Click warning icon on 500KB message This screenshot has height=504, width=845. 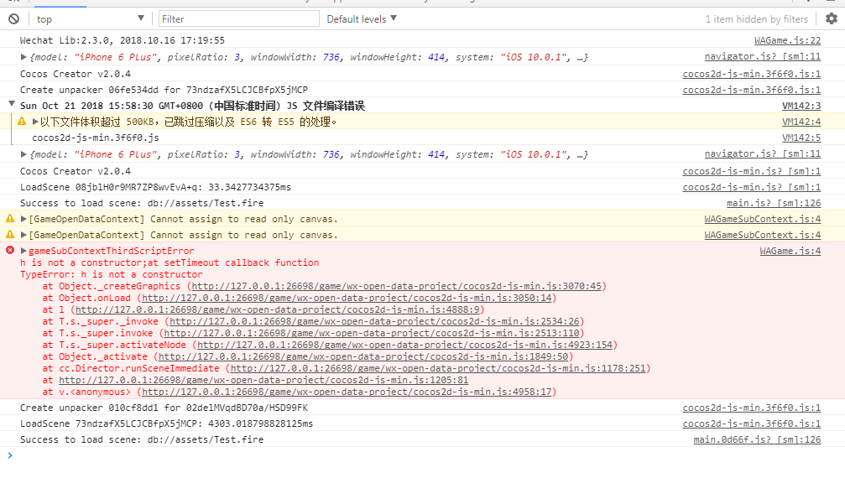pos(22,121)
